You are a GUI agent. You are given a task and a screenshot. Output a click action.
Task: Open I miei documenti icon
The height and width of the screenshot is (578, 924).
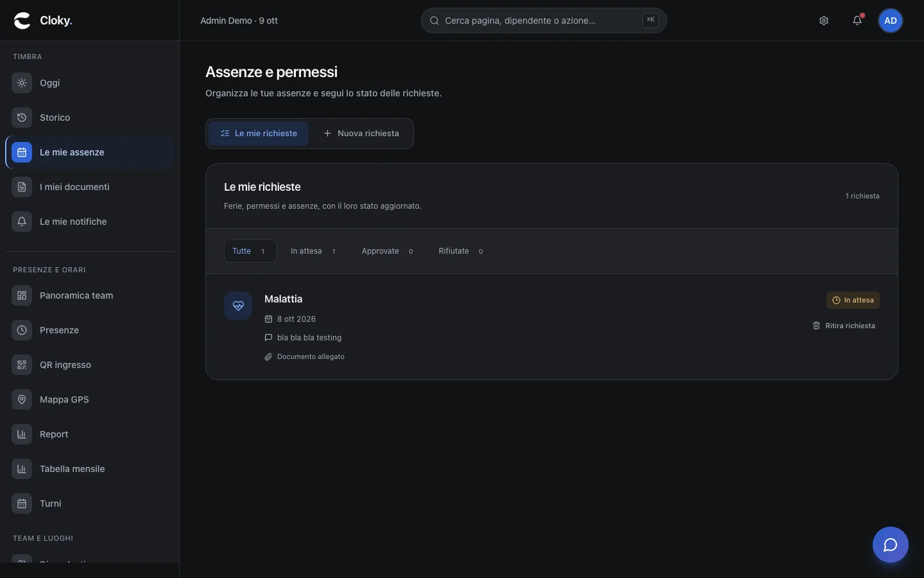pos(22,187)
